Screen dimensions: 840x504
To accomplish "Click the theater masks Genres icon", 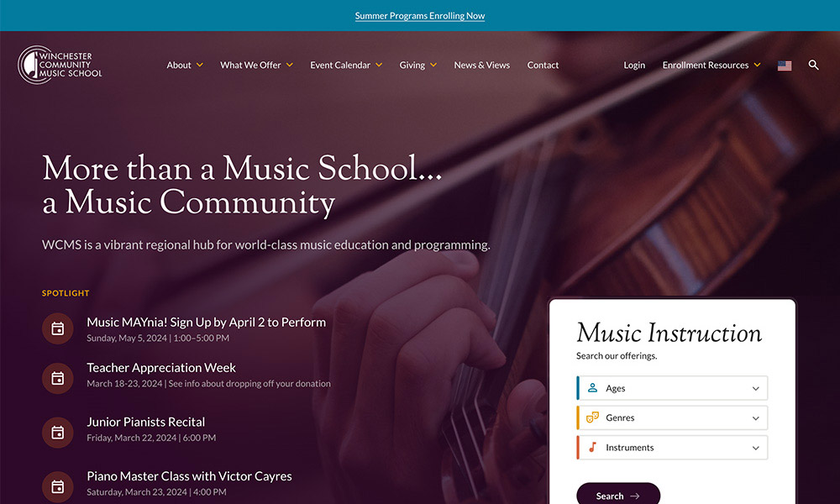I will [592, 417].
